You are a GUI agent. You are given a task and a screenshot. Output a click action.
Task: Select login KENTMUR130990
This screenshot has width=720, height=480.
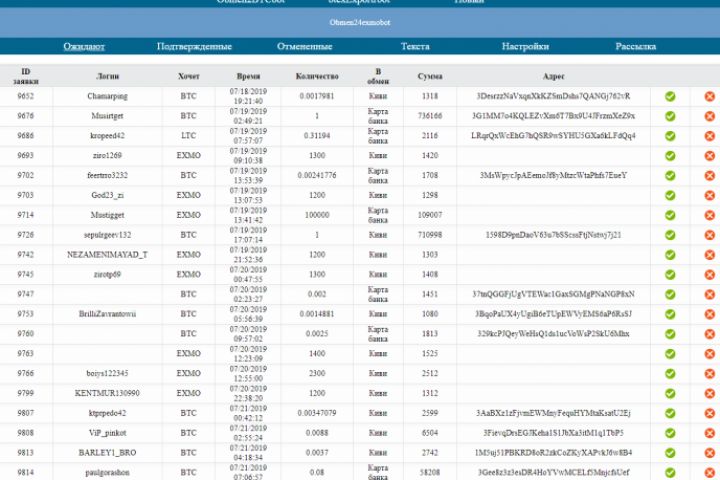[x=107, y=393]
